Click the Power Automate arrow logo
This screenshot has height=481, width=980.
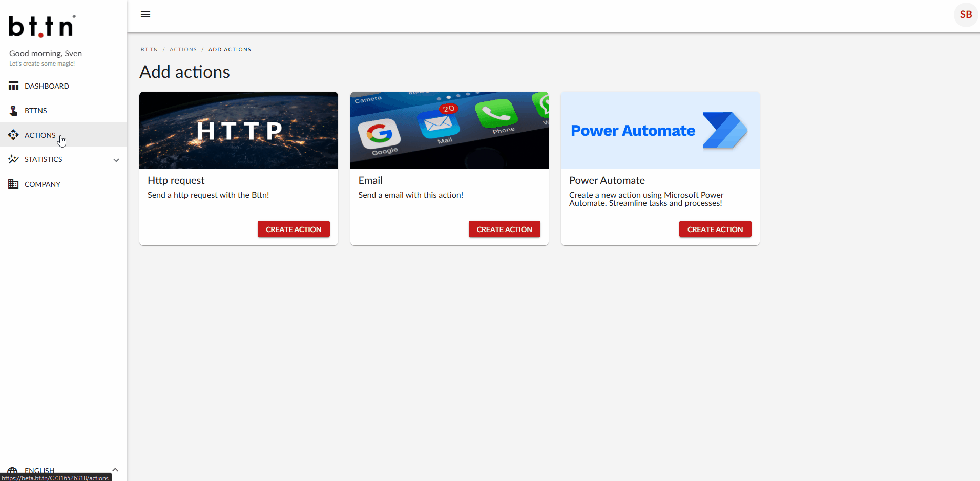tap(724, 130)
